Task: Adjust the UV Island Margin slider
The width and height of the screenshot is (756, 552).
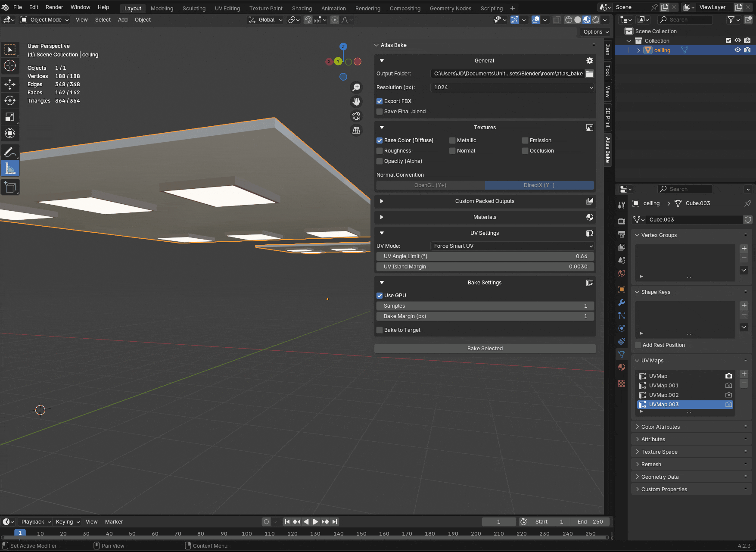Action: pyautogui.click(x=485, y=267)
